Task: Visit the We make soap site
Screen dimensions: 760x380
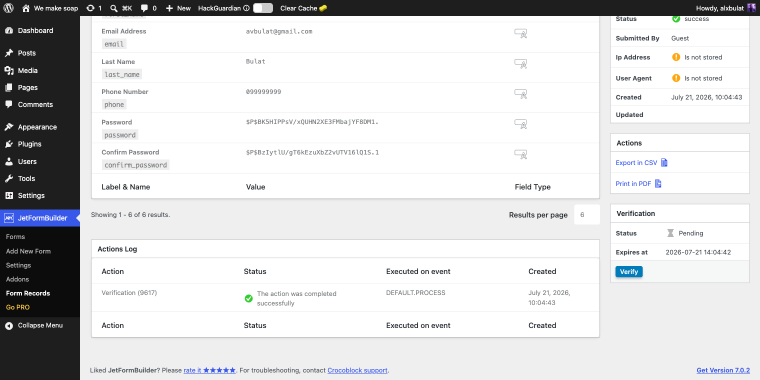Action: click(50, 8)
